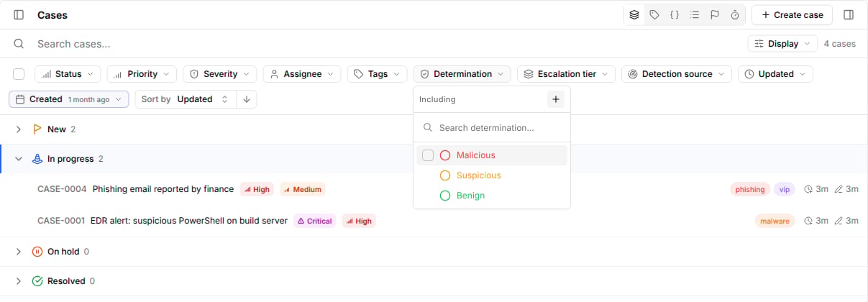Open the Created 1 month ago filter
This screenshot has width=868, height=302.
pos(69,99)
